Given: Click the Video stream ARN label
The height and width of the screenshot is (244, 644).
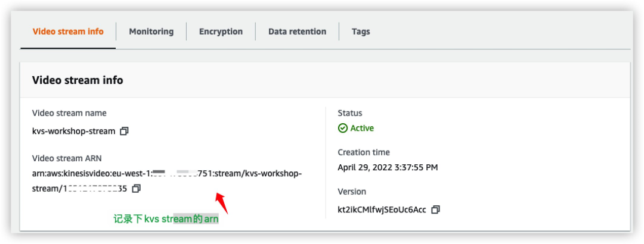Looking at the screenshot, I should point(67,158).
